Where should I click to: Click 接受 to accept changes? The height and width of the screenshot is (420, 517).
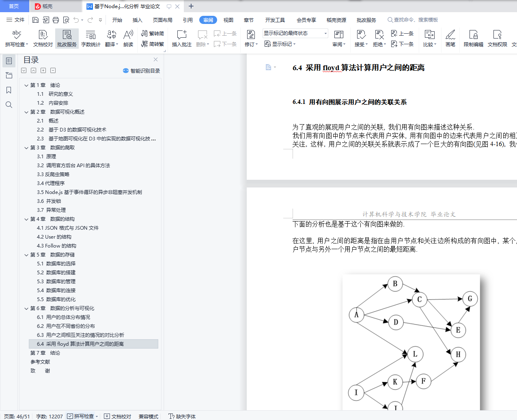(x=361, y=39)
